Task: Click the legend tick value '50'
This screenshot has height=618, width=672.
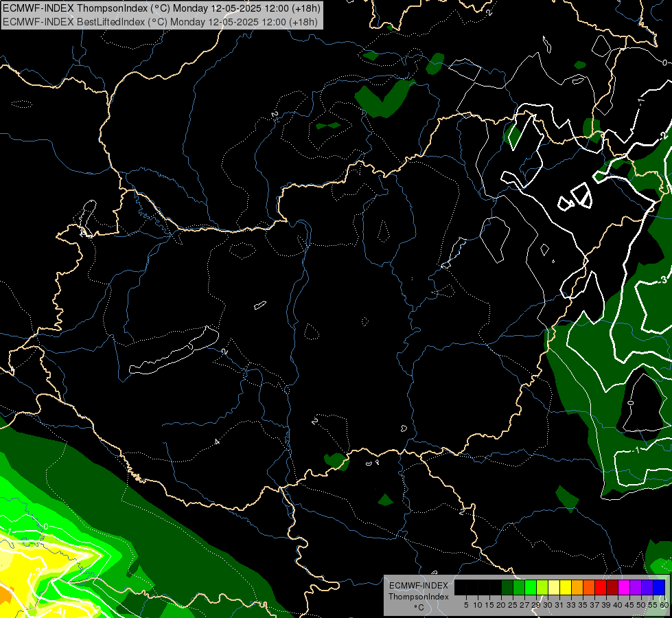Action: coord(641,605)
